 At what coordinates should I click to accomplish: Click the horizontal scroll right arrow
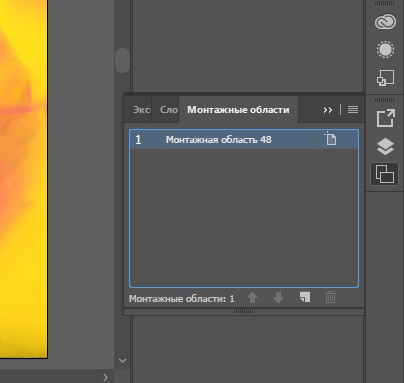click(x=105, y=377)
